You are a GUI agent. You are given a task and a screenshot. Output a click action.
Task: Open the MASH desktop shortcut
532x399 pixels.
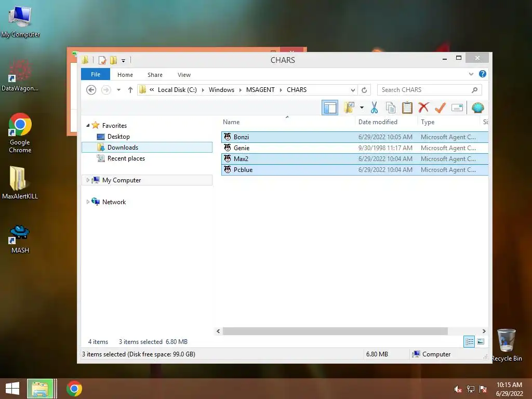tap(20, 239)
